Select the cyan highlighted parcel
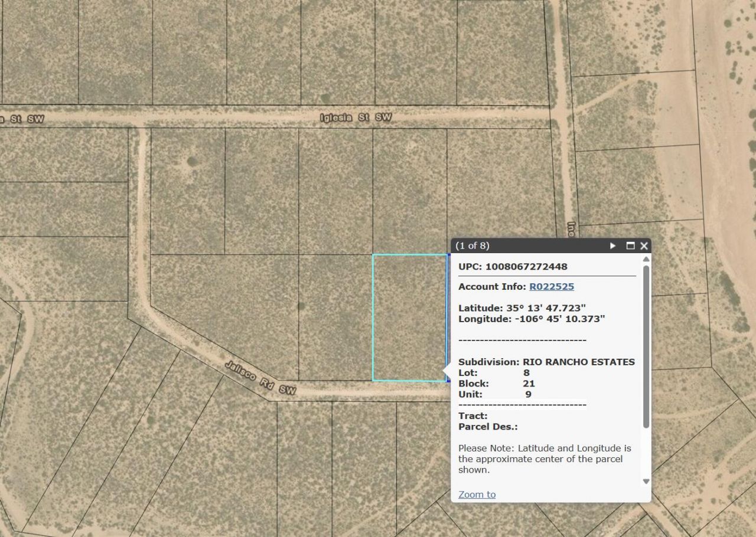756x537 pixels. click(409, 317)
